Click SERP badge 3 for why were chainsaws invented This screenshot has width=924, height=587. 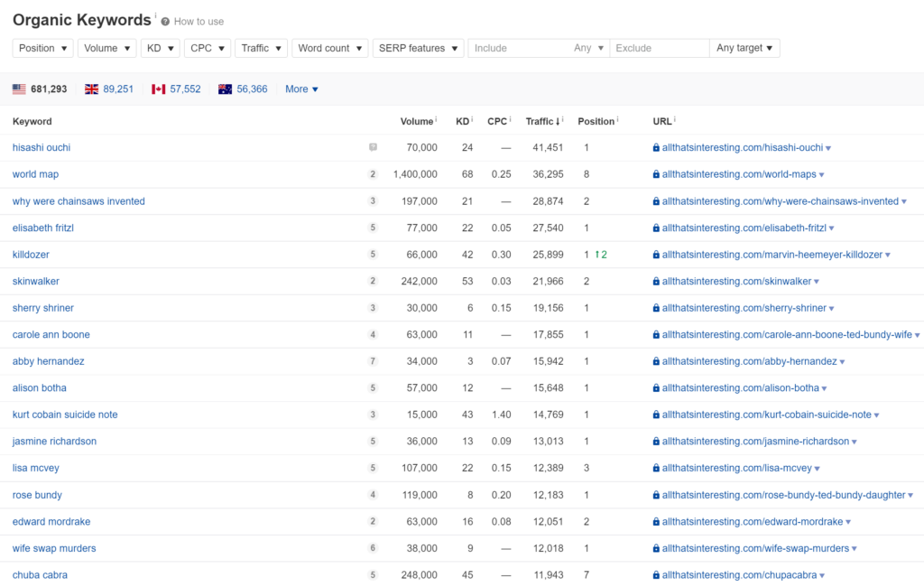click(373, 201)
